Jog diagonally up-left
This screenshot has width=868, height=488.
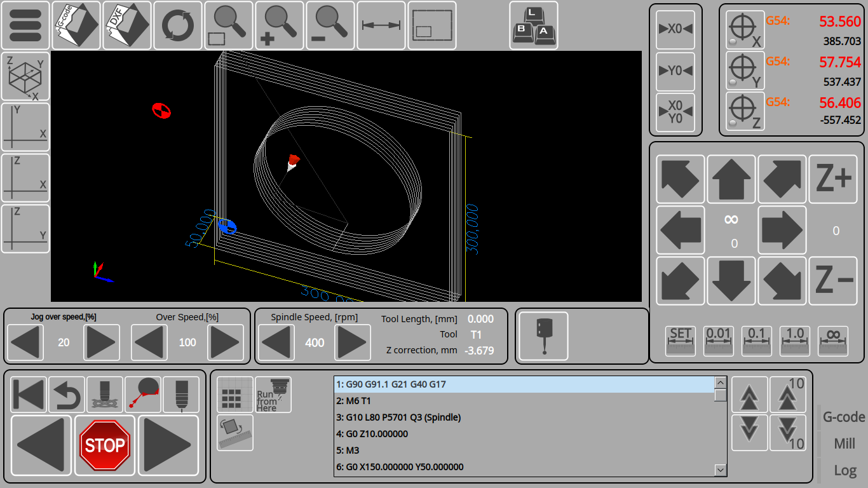point(681,179)
